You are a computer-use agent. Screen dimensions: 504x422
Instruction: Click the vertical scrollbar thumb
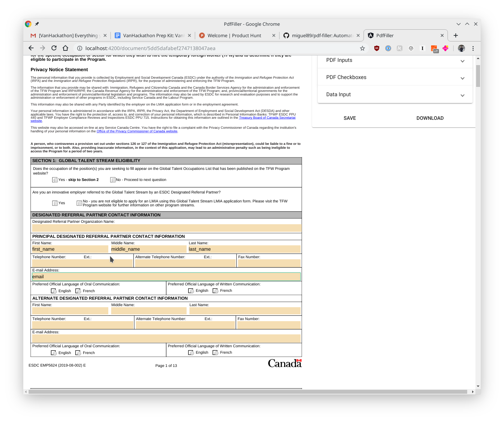[478, 76]
